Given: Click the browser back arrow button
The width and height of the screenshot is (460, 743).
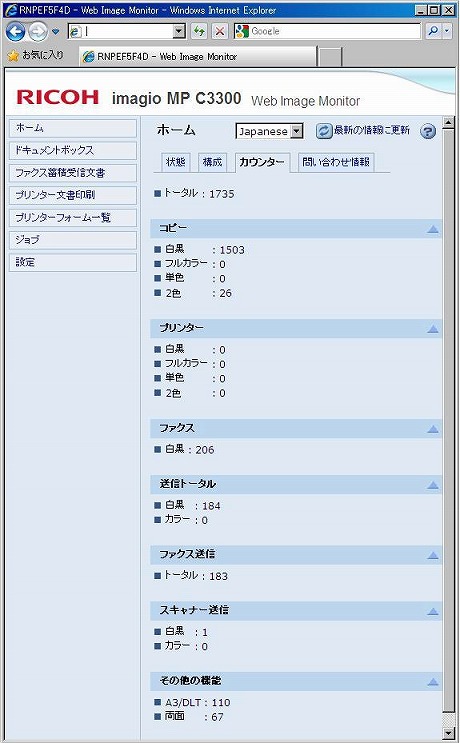Looking at the screenshot, I should [16, 32].
